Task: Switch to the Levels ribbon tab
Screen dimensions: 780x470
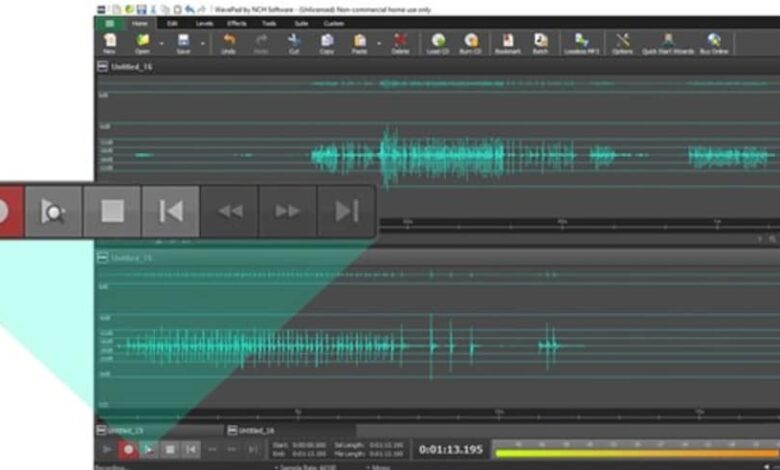Action: [204, 23]
